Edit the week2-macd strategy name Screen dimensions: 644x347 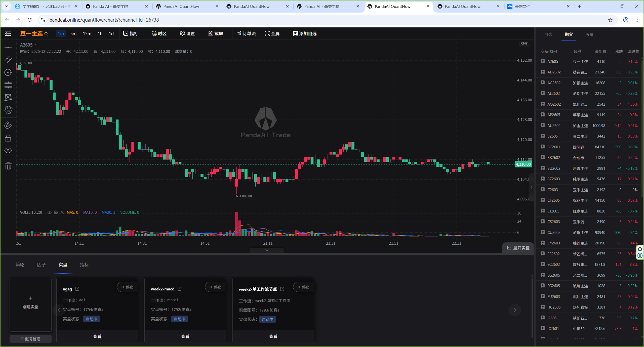point(180,289)
